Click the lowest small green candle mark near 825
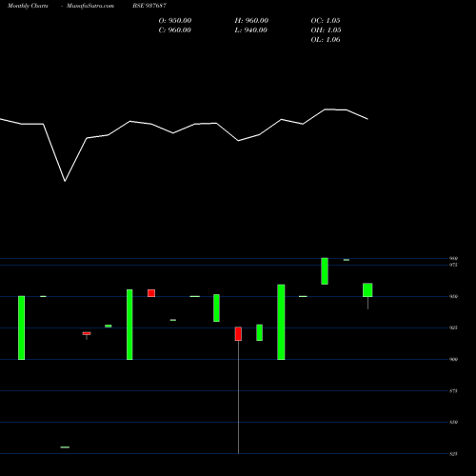The image size is (476, 476). (65, 447)
